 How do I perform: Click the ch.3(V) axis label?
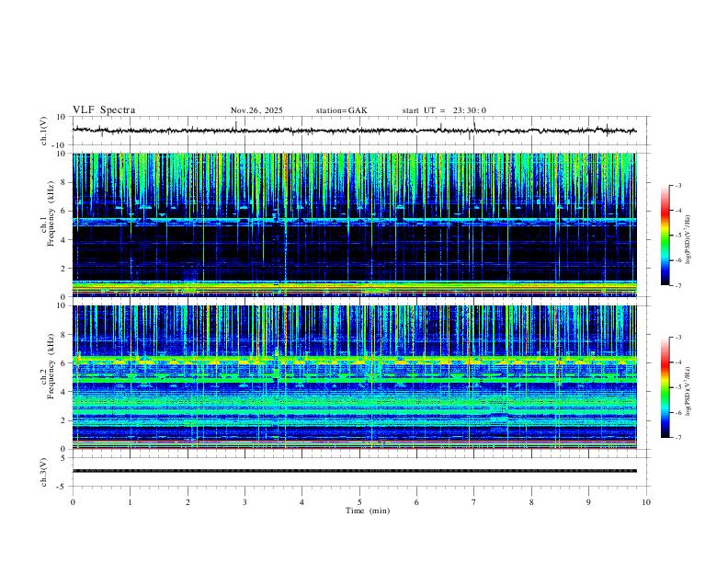coord(44,472)
